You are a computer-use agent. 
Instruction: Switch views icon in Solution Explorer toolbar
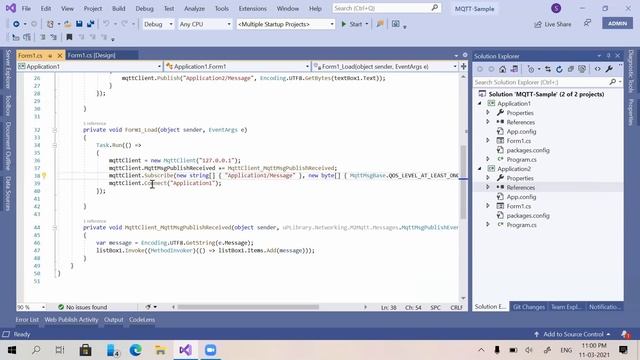point(514,69)
